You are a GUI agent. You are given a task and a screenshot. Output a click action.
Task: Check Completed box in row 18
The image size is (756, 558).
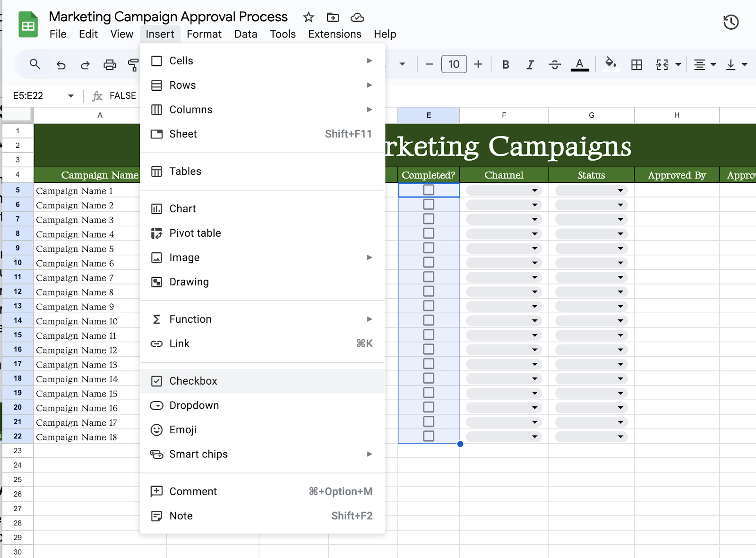pyautogui.click(x=429, y=378)
